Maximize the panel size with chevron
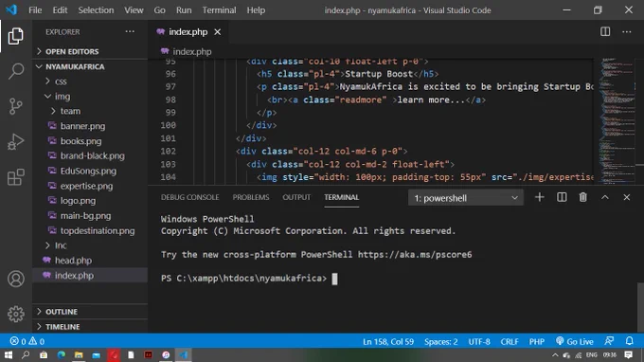The image size is (644, 362). pyautogui.click(x=604, y=198)
